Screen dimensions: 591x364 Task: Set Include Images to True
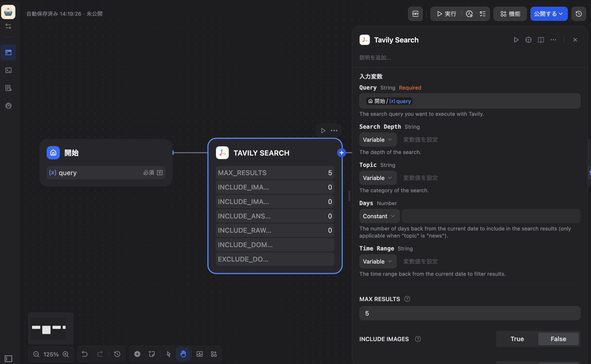pos(517,339)
